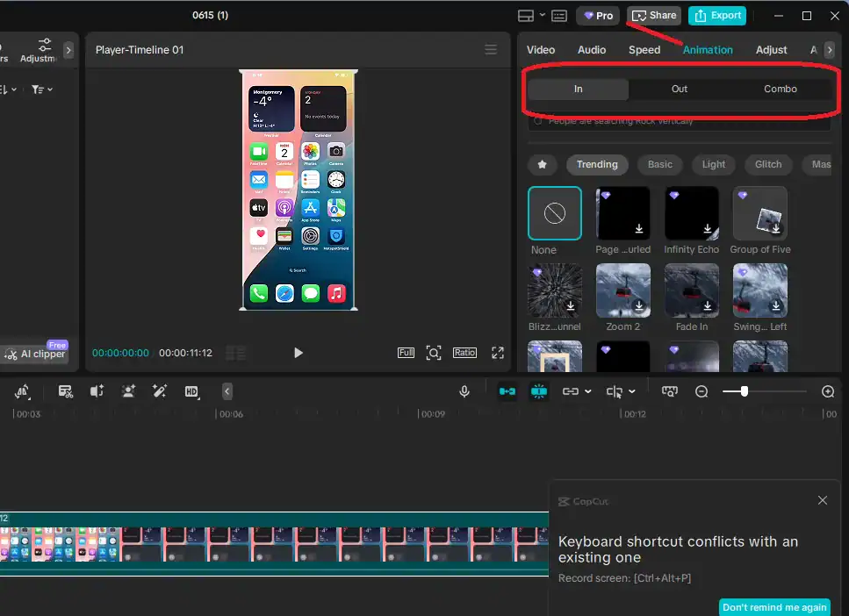
Task: Open the filter dropdown in media panel
Action: pyautogui.click(x=41, y=90)
